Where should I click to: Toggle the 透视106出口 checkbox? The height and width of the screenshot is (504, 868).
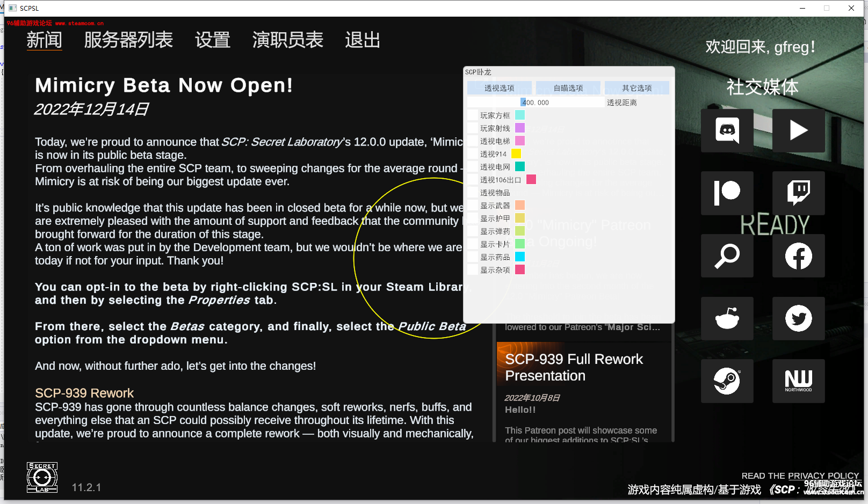(x=473, y=180)
